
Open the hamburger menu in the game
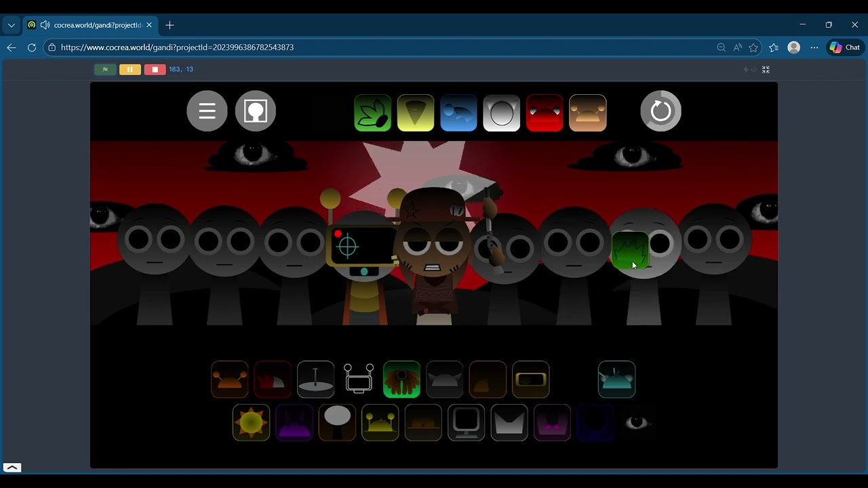pyautogui.click(x=207, y=110)
